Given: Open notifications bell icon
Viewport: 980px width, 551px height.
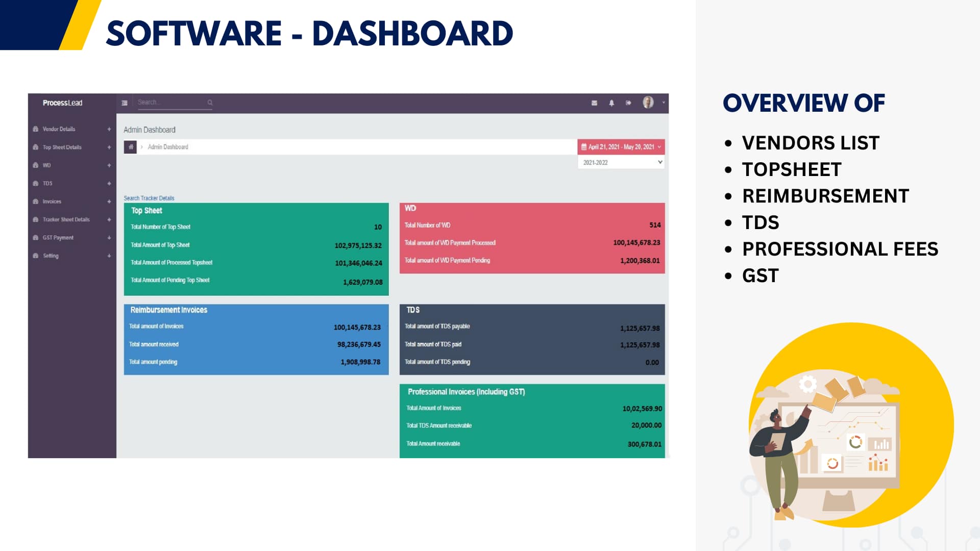Looking at the screenshot, I should click(x=611, y=103).
